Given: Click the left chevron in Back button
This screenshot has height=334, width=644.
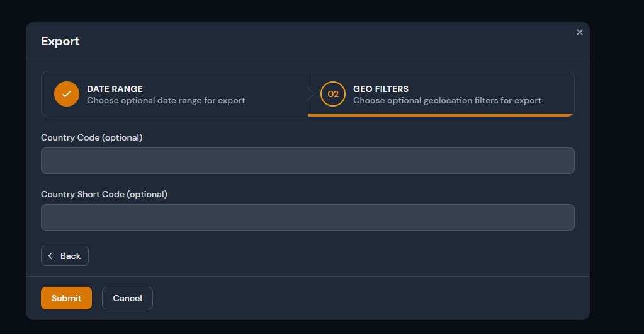Looking at the screenshot, I should coord(50,256).
